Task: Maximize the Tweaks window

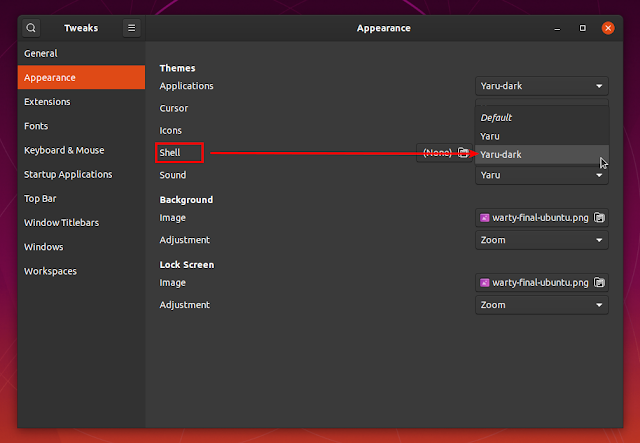Action: click(582, 28)
